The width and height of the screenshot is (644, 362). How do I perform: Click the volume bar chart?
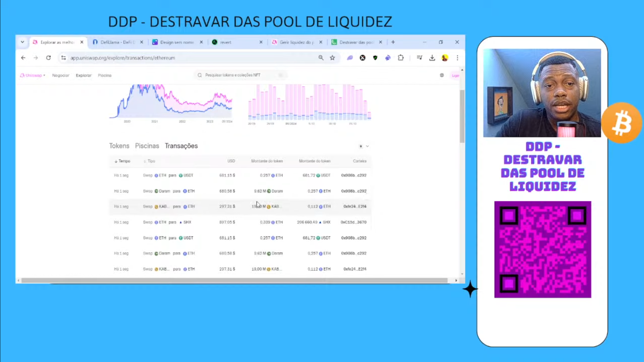coord(309,102)
